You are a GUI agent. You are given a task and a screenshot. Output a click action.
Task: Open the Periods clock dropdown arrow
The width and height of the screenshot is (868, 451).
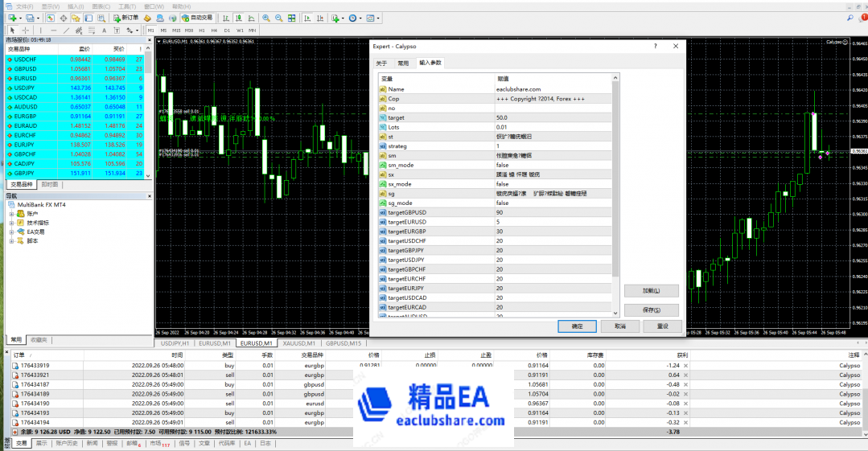click(360, 18)
